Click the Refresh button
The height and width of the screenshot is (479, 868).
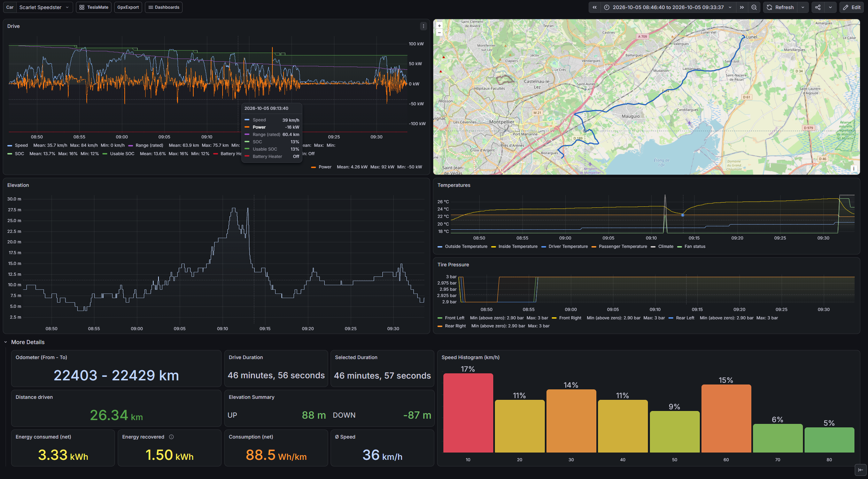pyautogui.click(x=780, y=7)
